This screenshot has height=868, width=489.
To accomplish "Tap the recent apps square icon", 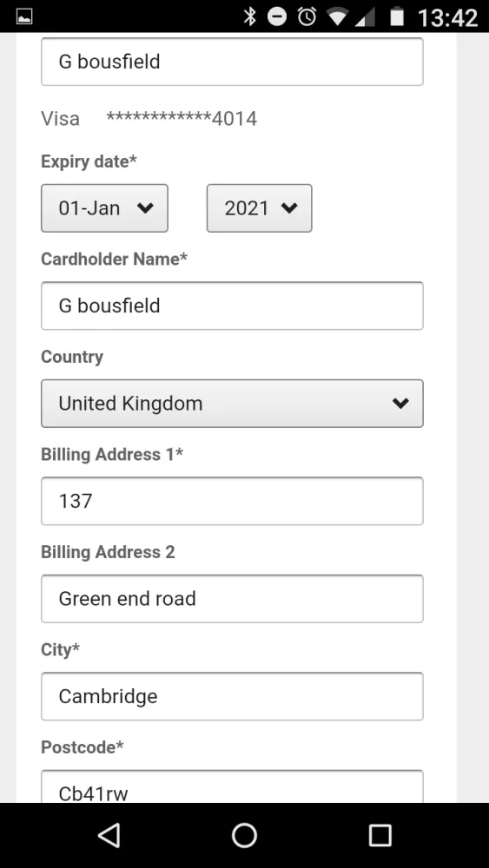I will [380, 835].
